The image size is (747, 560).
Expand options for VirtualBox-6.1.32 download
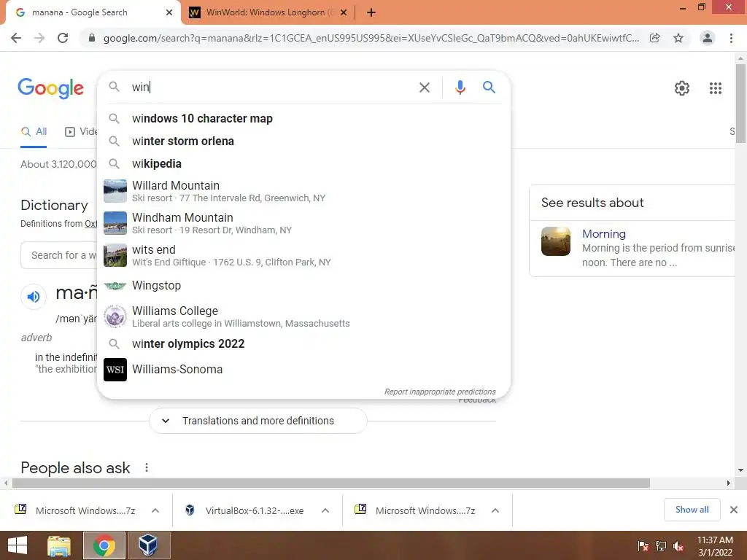325,510
